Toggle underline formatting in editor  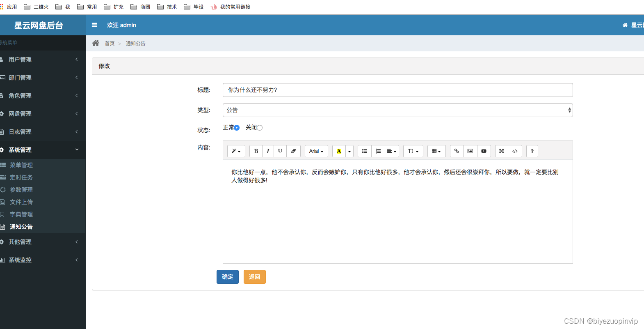point(280,151)
